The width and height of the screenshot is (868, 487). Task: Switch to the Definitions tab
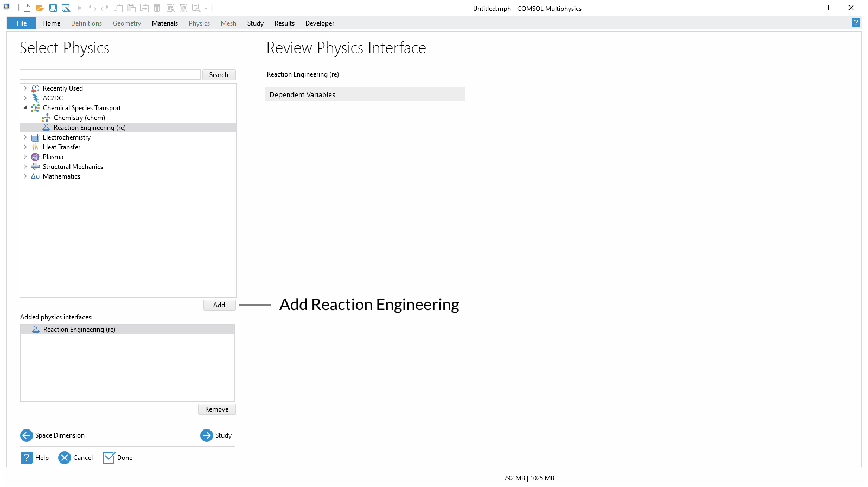coord(86,23)
